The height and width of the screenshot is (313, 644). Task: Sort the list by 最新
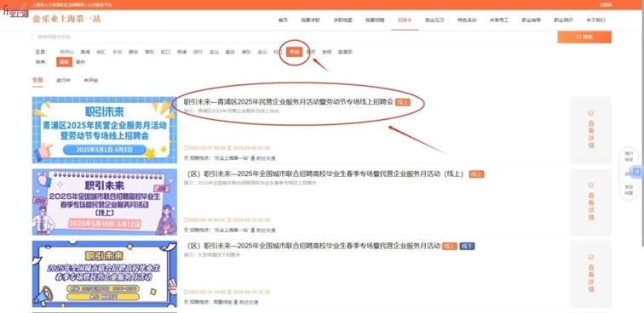point(64,62)
